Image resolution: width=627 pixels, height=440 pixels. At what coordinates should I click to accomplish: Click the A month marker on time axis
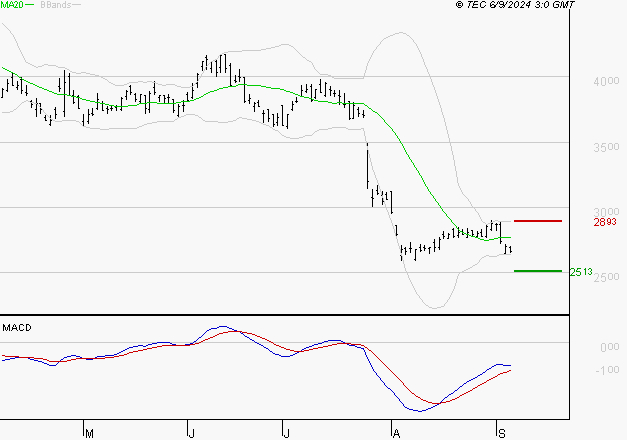pyautogui.click(x=396, y=434)
